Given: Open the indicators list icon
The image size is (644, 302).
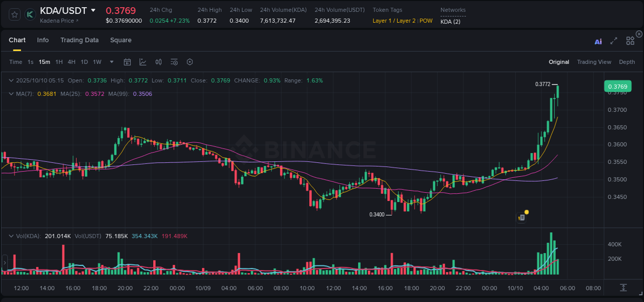Looking at the screenshot, I should (174, 62).
